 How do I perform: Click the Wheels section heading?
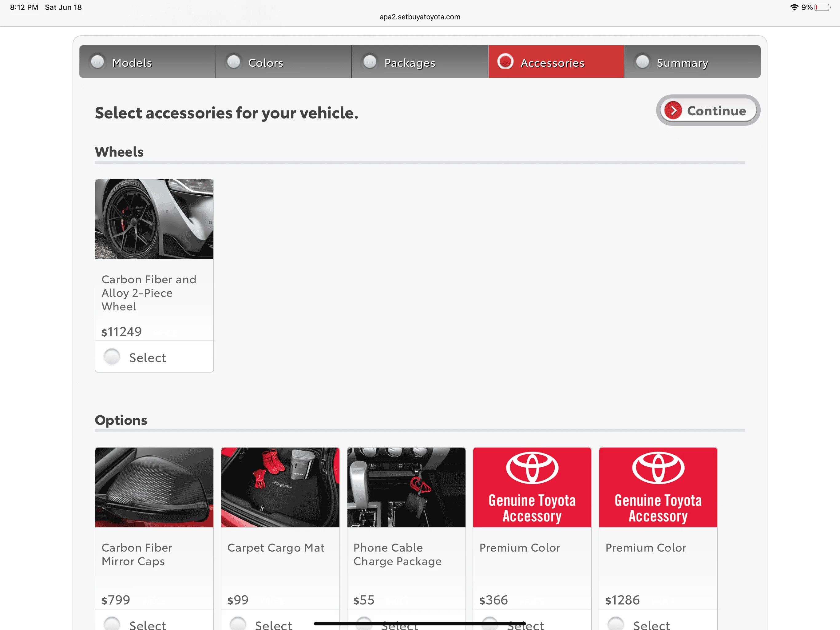pyautogui.click(x=119, y=152)
